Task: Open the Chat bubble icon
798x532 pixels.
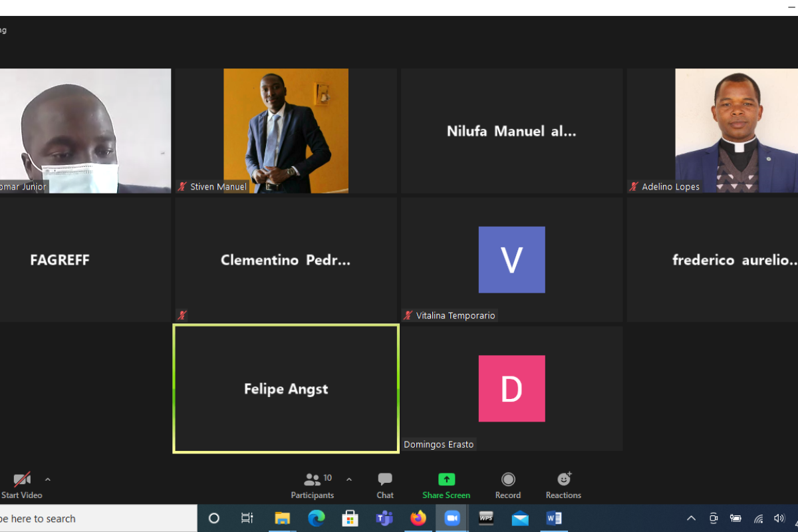Action: click(x=385, y=479)
